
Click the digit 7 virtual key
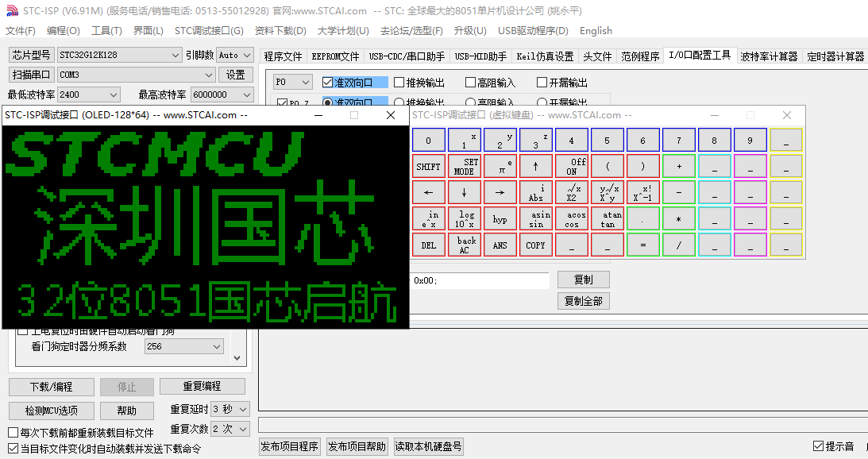click(x=679, y=140)
